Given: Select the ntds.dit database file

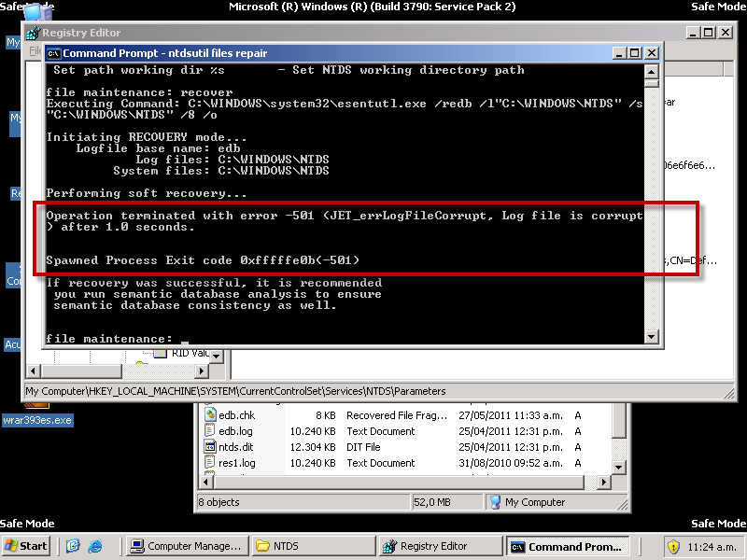Looking at the screenshot, I should coord(235,447).
